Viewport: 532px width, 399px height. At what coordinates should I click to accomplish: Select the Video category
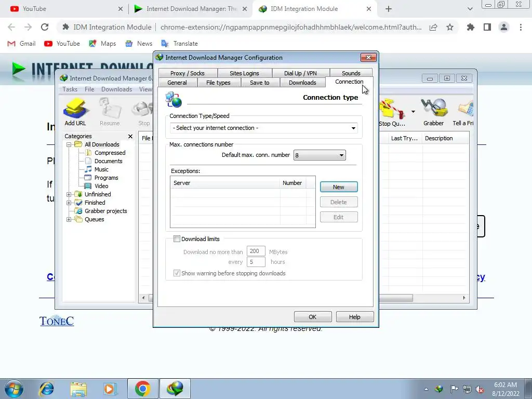tap(101, 186)
